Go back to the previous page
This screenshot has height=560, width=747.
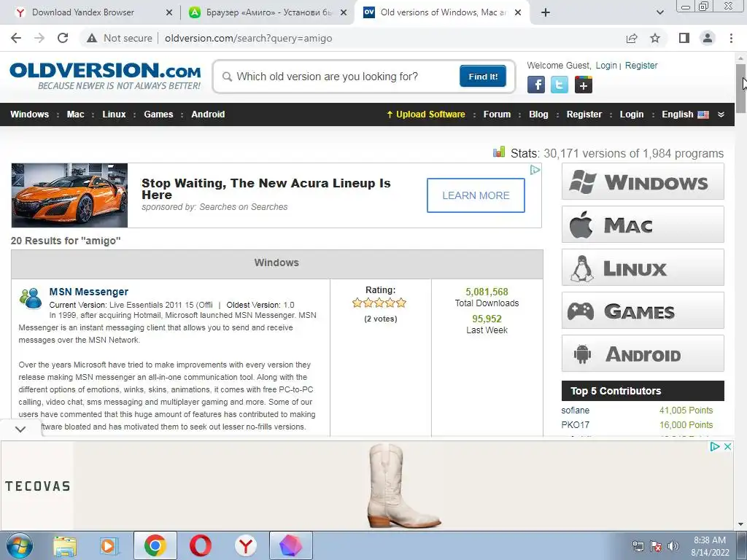[16, 38]
